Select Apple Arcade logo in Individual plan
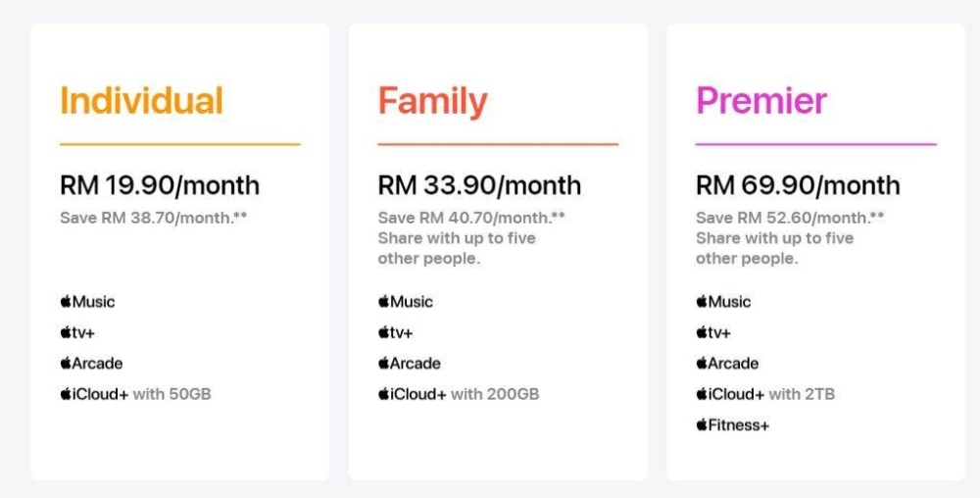Screen dimensions: 980x498 (x=91, y=363)
